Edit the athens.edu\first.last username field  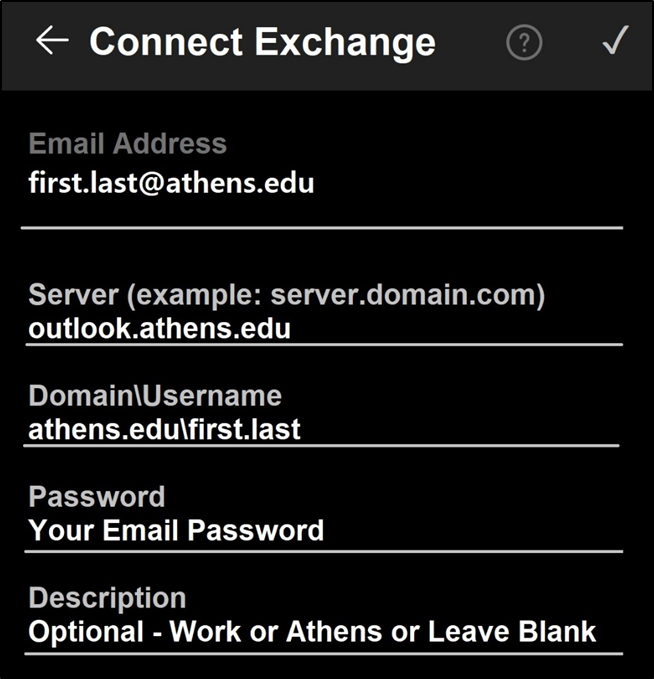pyautogui.click(x=165, y=429)
